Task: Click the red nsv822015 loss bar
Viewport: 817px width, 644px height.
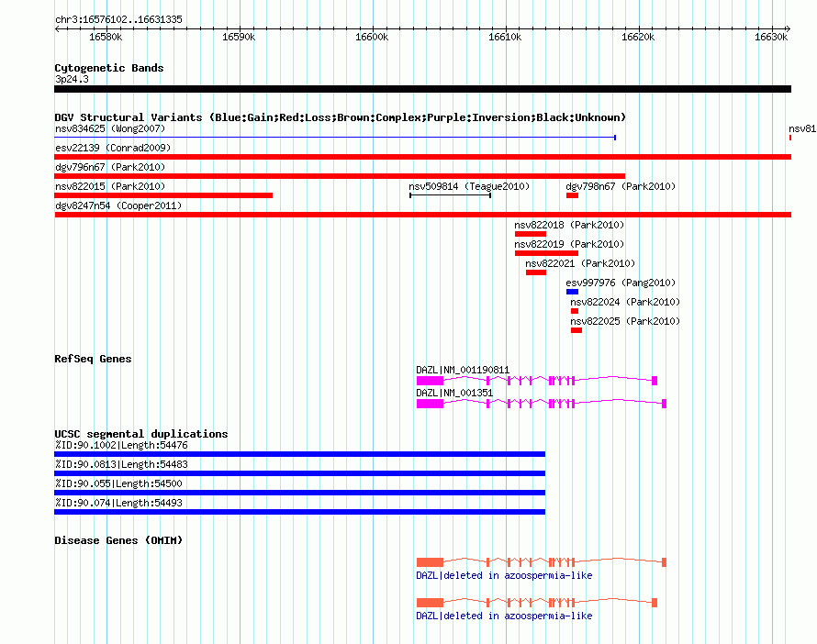Action: (163, 195)
